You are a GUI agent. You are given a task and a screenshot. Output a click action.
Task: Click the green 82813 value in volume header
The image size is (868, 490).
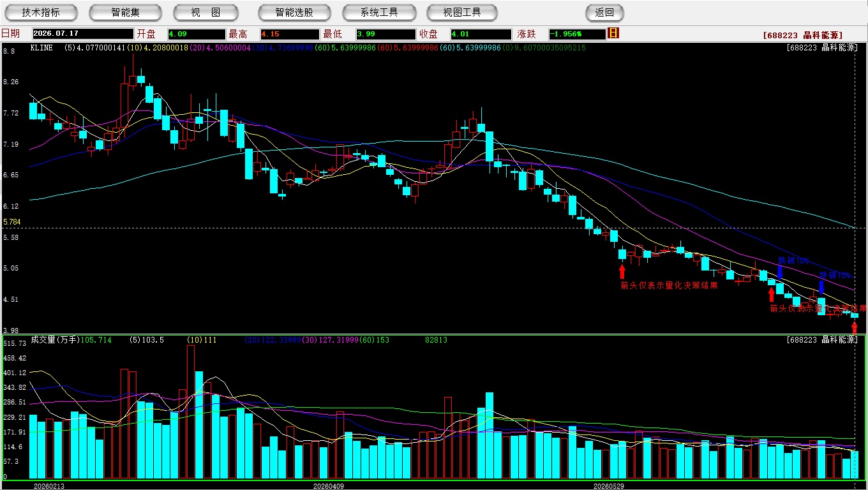coord(436,340)
